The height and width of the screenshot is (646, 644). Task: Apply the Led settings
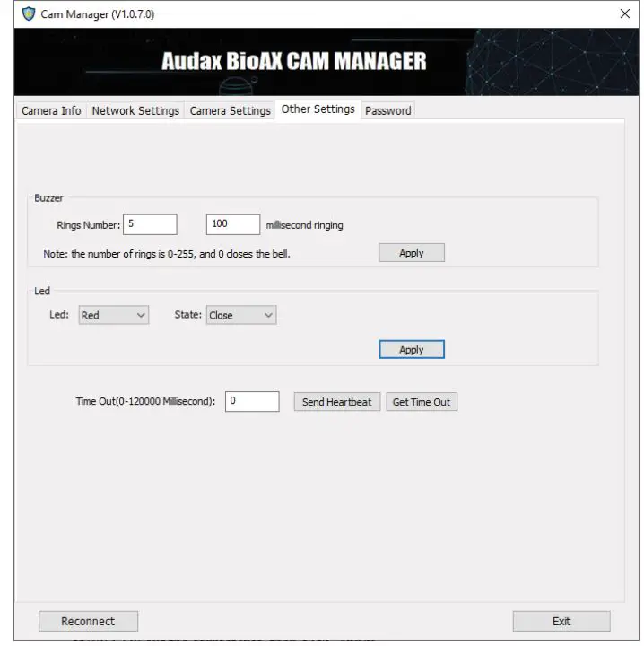412,349
